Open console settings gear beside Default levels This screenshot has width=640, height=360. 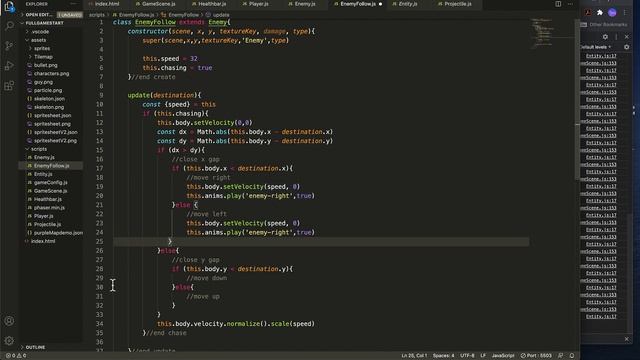tap(627, 47)
